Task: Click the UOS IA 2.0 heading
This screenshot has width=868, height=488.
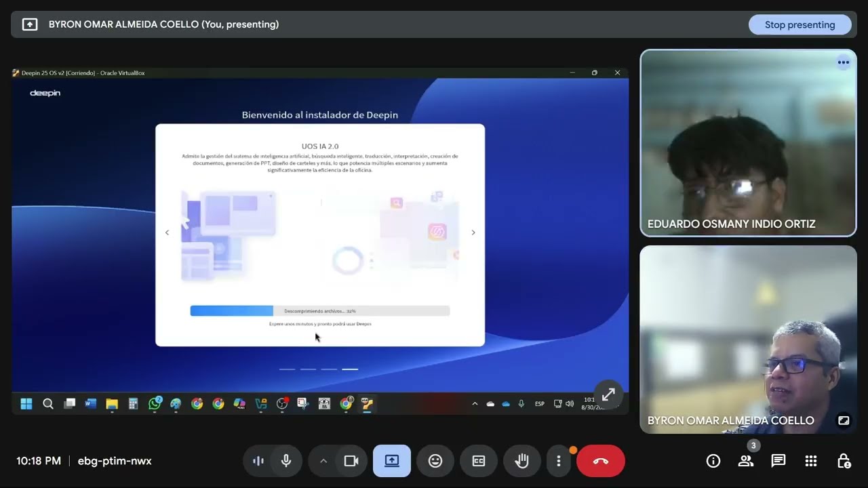Action: (320, 146)
